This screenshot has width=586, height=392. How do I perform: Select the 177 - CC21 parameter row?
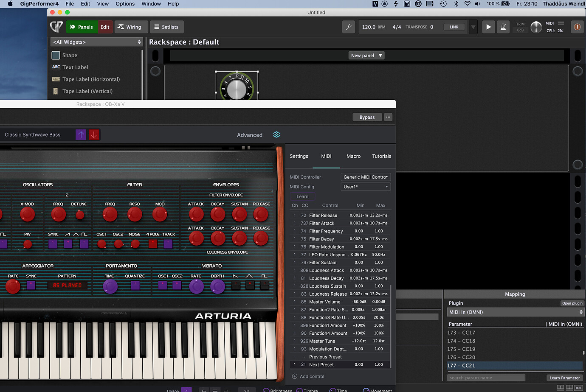(x=515, y=365)
